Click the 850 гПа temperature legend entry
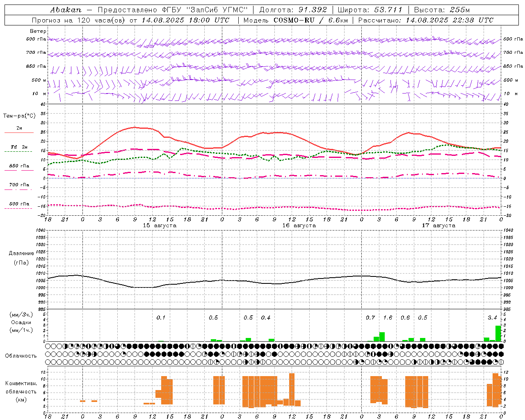Image resolution: width=525 pixels, height=420 pixels. [x=19, y=166]
